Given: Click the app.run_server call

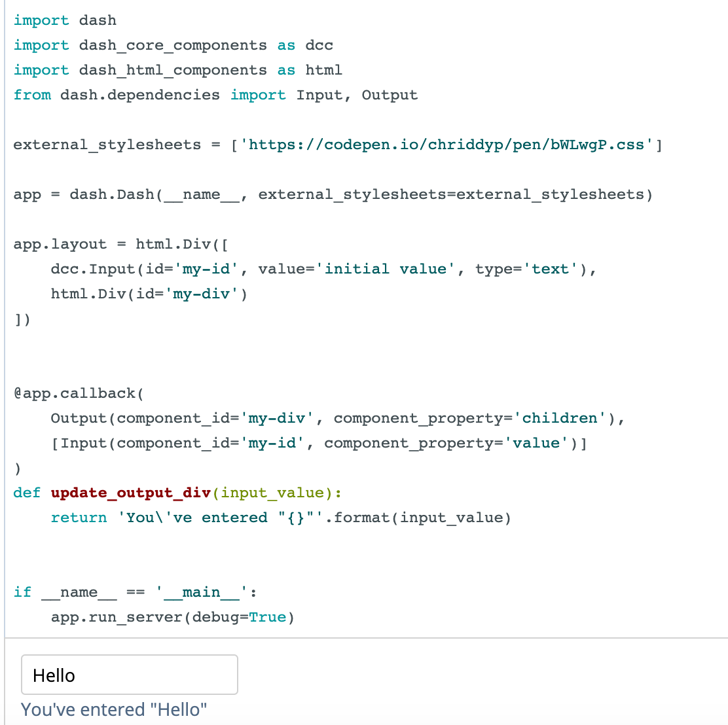Looking at the screenshot, I should [173, 618].
